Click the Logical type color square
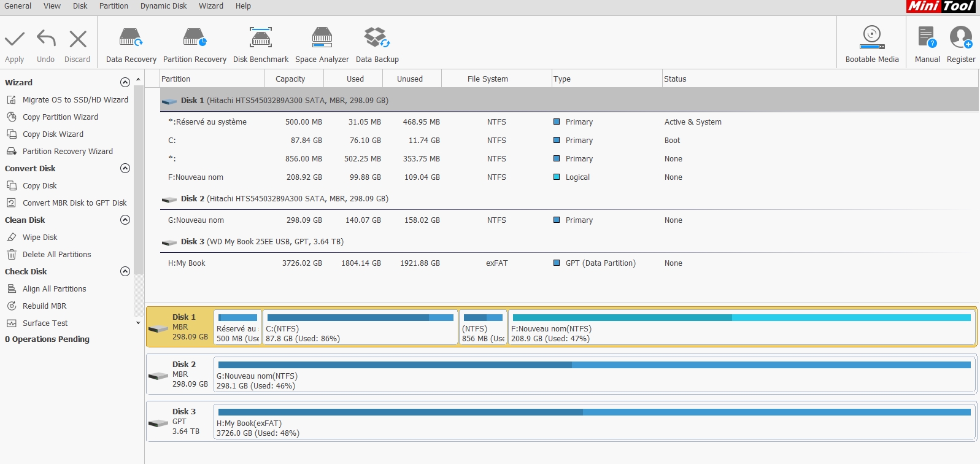Image resolution: width=980 pixels, height=464 pixels. pos(557,177)
